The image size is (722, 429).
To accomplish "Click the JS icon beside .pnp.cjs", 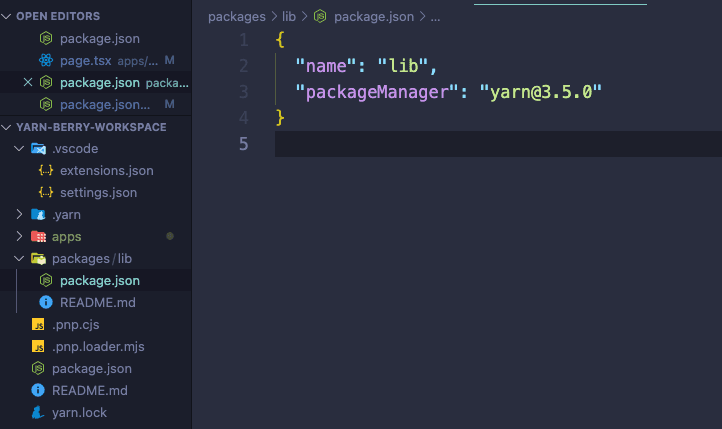I will point(38,324).
